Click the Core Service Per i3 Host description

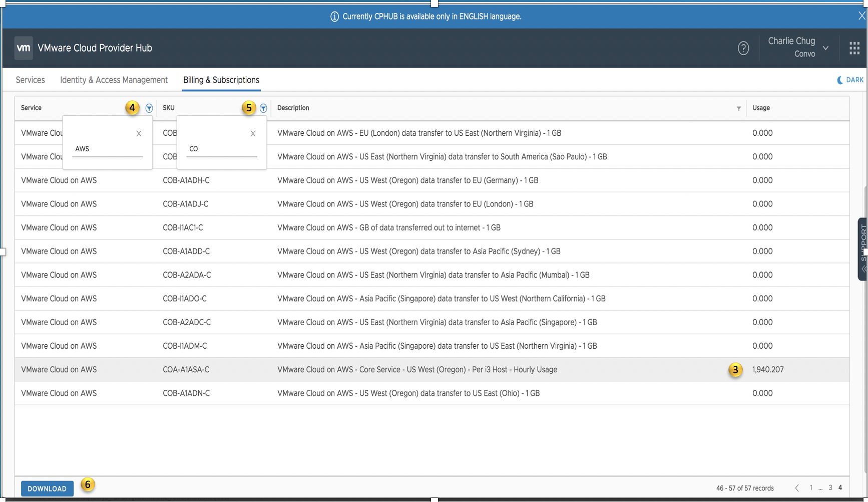click(417, 370)
